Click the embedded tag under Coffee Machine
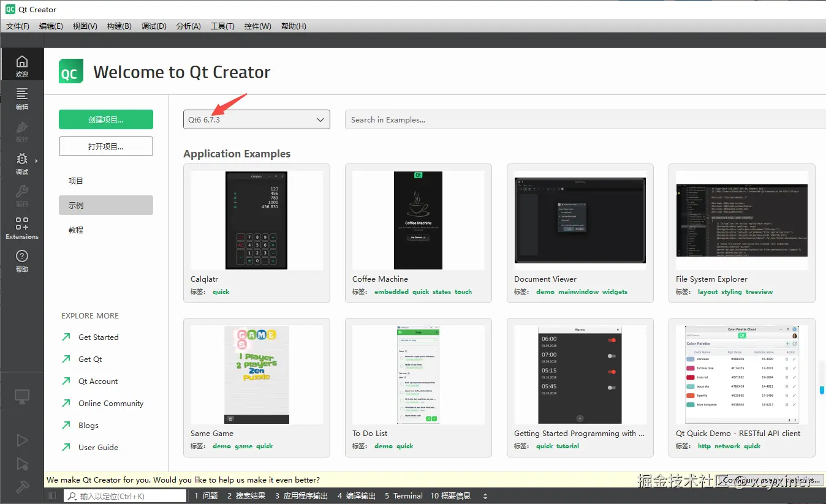 tap(392, 292)
